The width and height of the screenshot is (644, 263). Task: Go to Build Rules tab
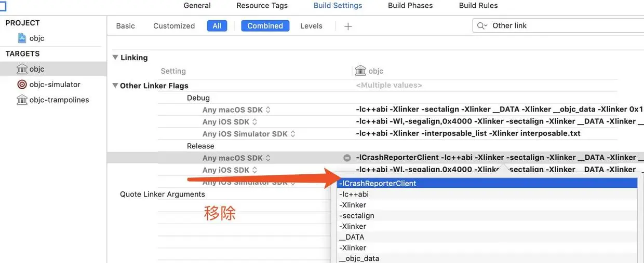pos(478,6)
